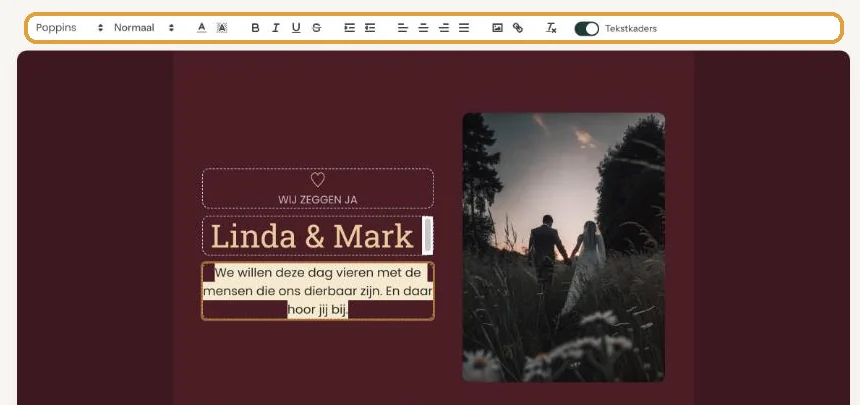Screen dimensions: 860x405
Task: Decrease text indent
Action: pos(370,27)
